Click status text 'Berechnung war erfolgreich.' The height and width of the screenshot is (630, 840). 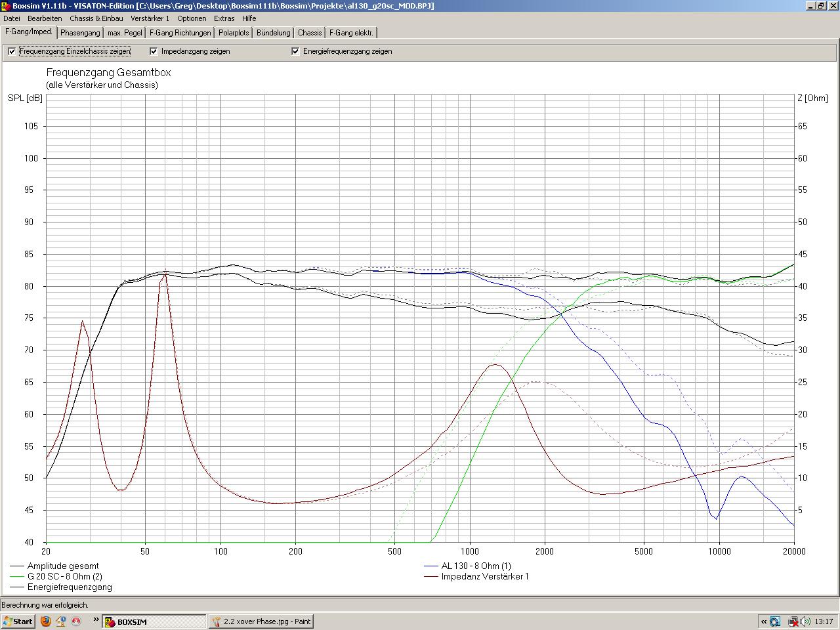(45, 605)
